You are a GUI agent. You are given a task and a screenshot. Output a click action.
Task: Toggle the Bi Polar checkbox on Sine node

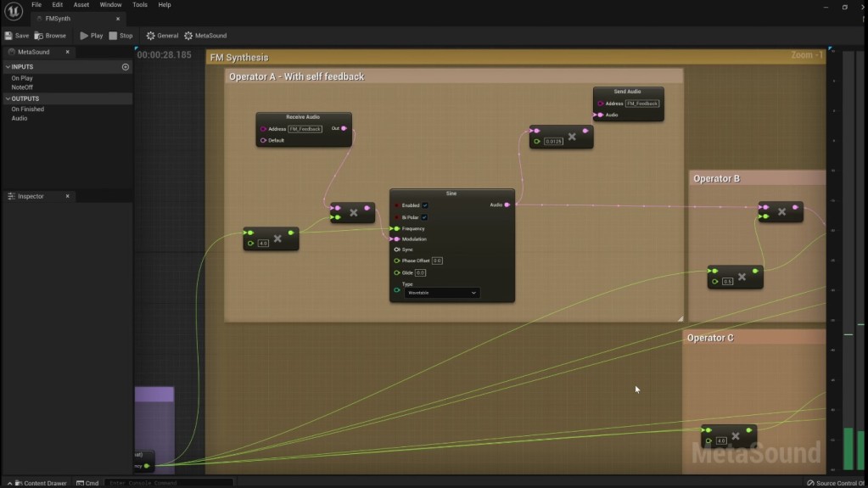[425, 217]
